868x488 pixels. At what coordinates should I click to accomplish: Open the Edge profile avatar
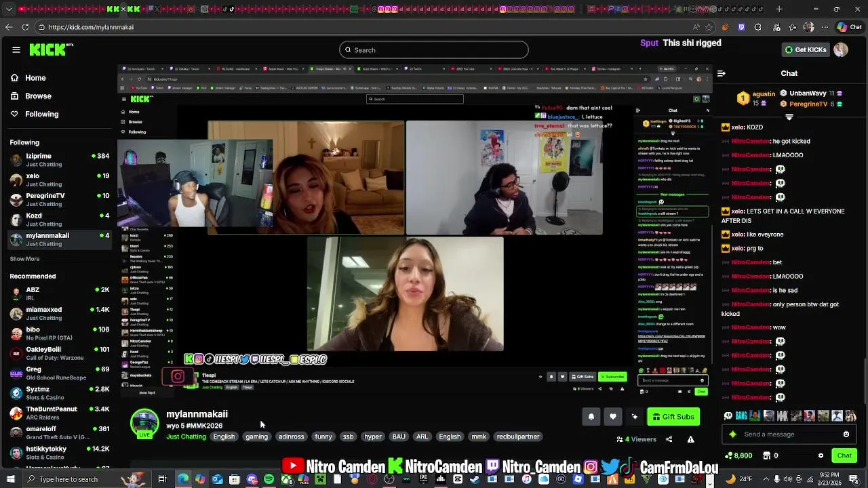click(808, 27)
